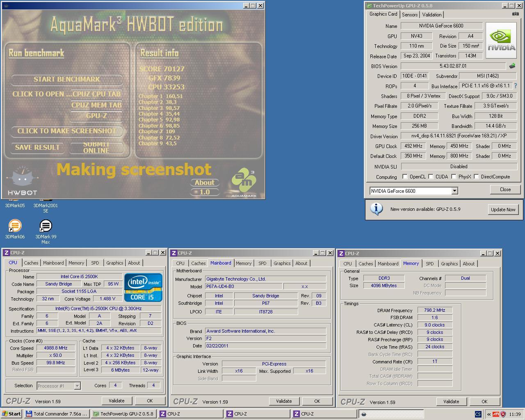Viewport: 525px width, 420px height.
Task: Open the SPD tab in the CPU window
Action: coord(95,263)
